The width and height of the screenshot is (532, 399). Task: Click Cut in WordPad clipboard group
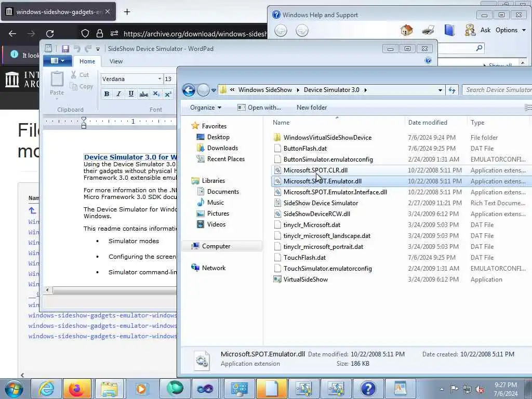(x=80, y=75)
